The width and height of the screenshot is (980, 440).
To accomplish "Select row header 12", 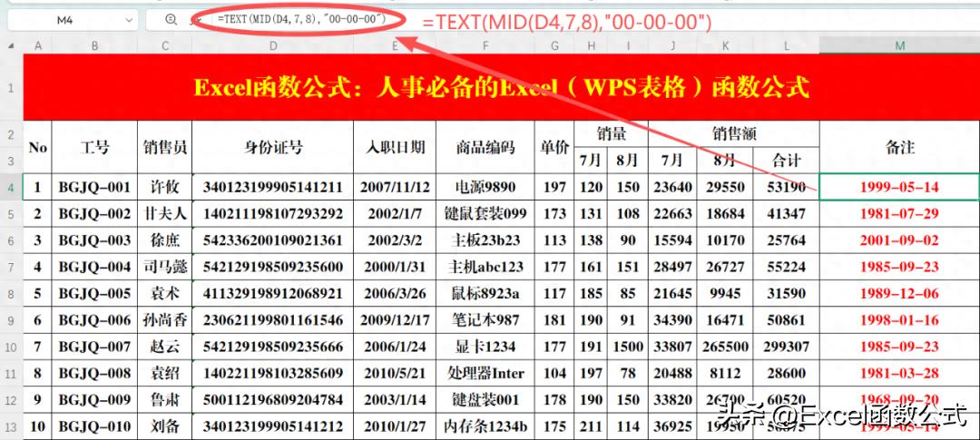I will pyautogui.click(x=11, y=399).
